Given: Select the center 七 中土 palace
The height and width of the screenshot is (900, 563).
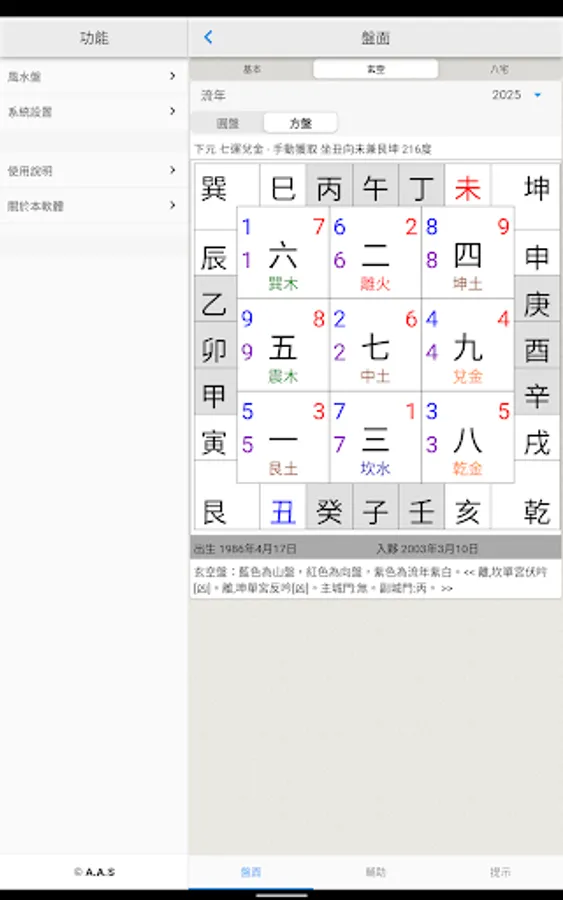Looking at the screenshot, I should pos(375,345).
